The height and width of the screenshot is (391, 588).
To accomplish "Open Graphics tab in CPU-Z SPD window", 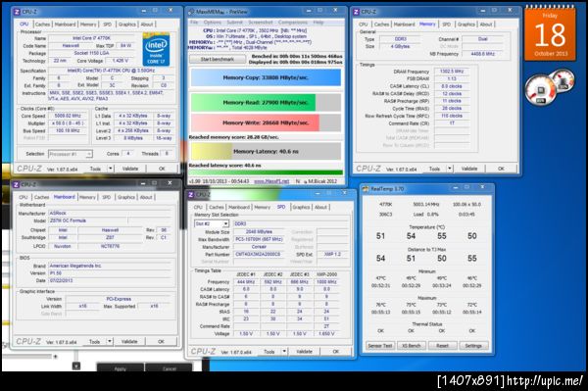I will click(x=301, y=208).
